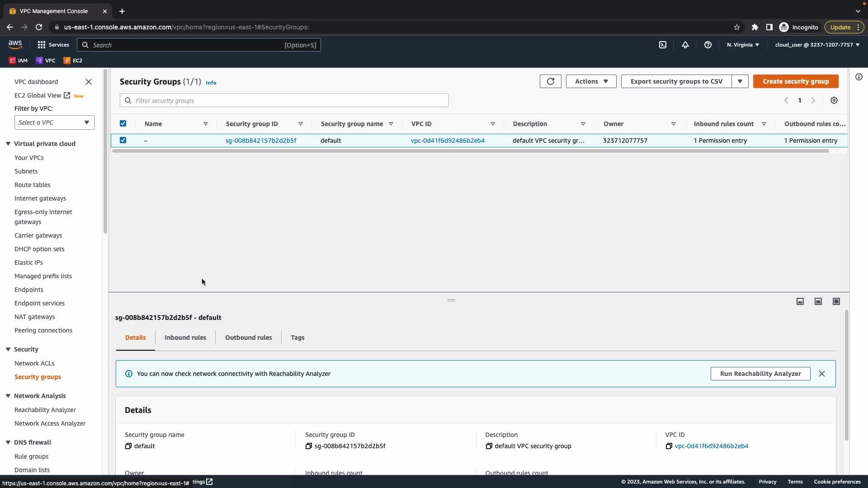Switch to the Inbound rules tab

(185, 338)
